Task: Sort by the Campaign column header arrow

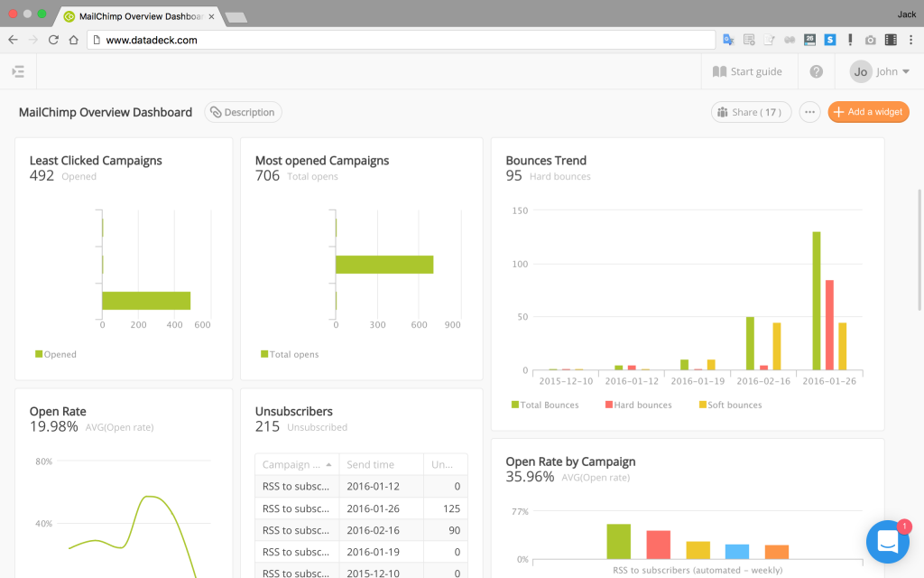Action: (328, 465)
